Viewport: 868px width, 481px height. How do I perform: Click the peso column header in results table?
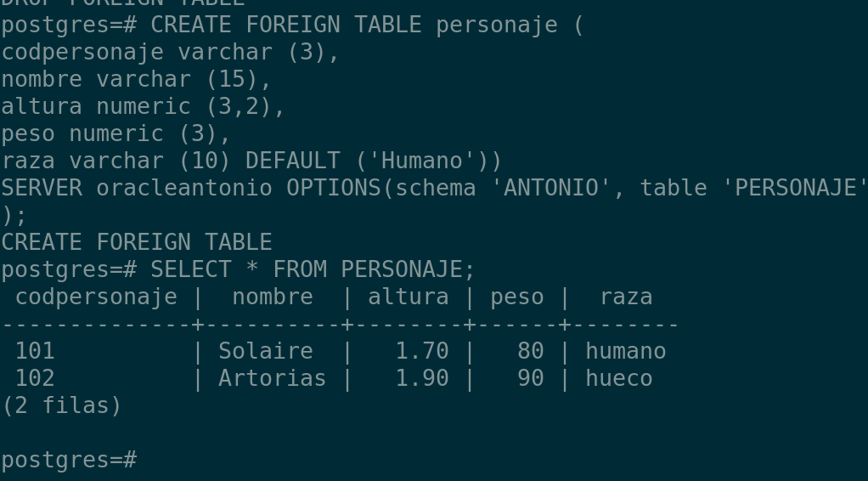517,297
